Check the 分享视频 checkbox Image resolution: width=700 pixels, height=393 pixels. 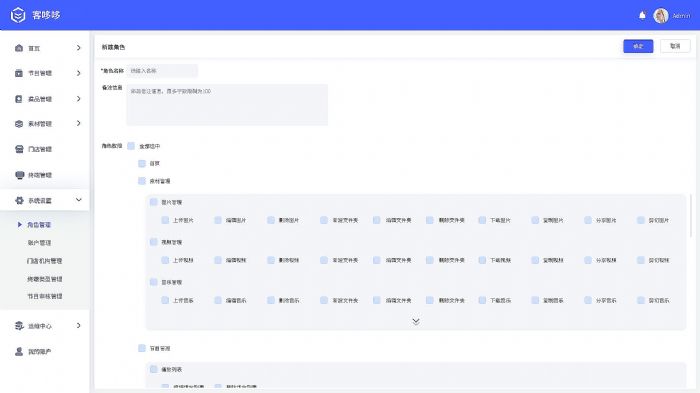pos(588,260)
